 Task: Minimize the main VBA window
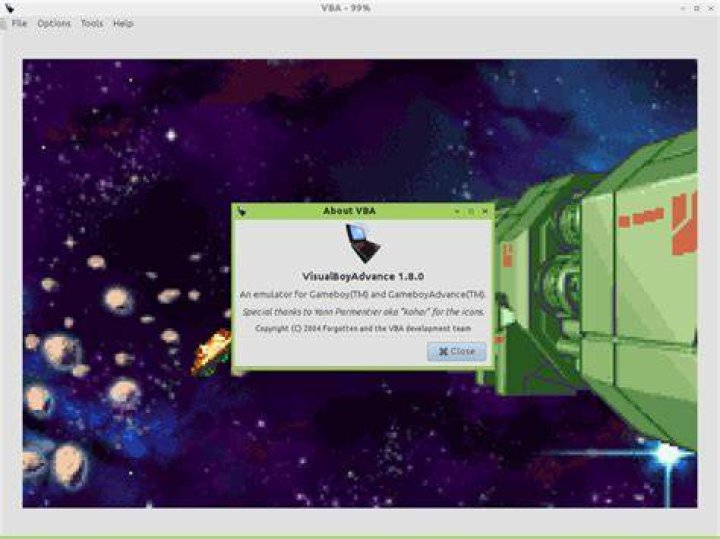tap(683, 8)
